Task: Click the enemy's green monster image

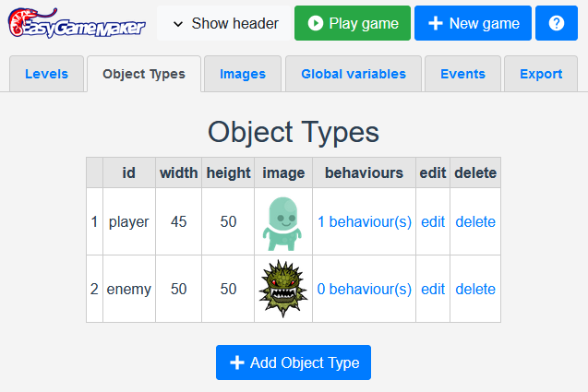Action: point(282,290)
